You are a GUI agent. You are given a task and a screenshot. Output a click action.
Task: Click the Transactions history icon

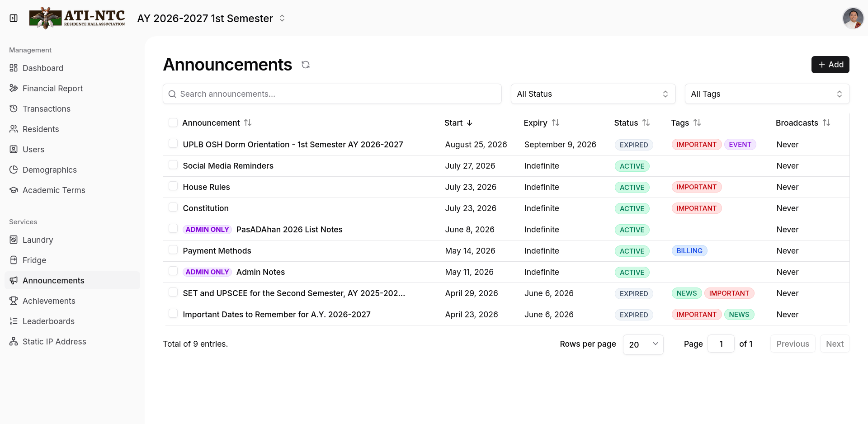click(x=14, y=108)
